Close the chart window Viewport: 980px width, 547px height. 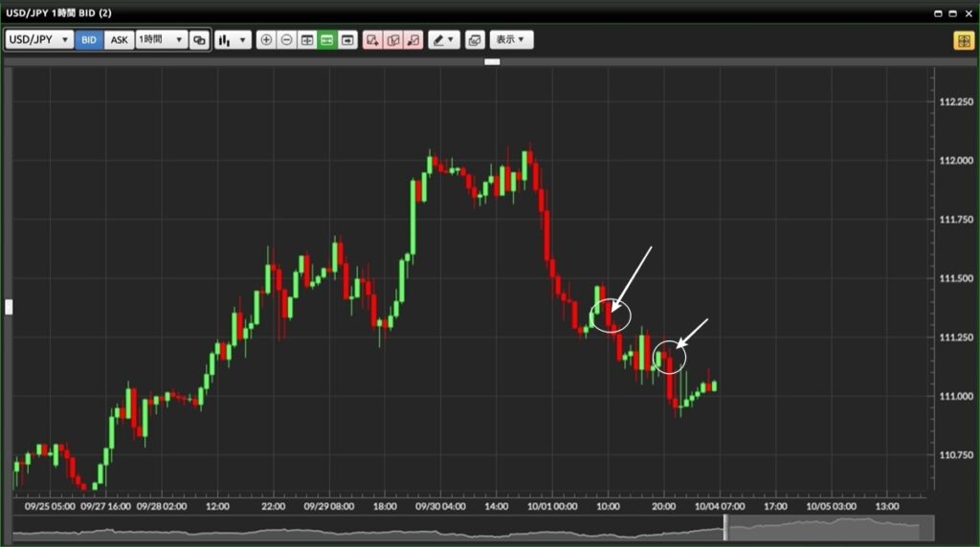(x=969, y=13)
